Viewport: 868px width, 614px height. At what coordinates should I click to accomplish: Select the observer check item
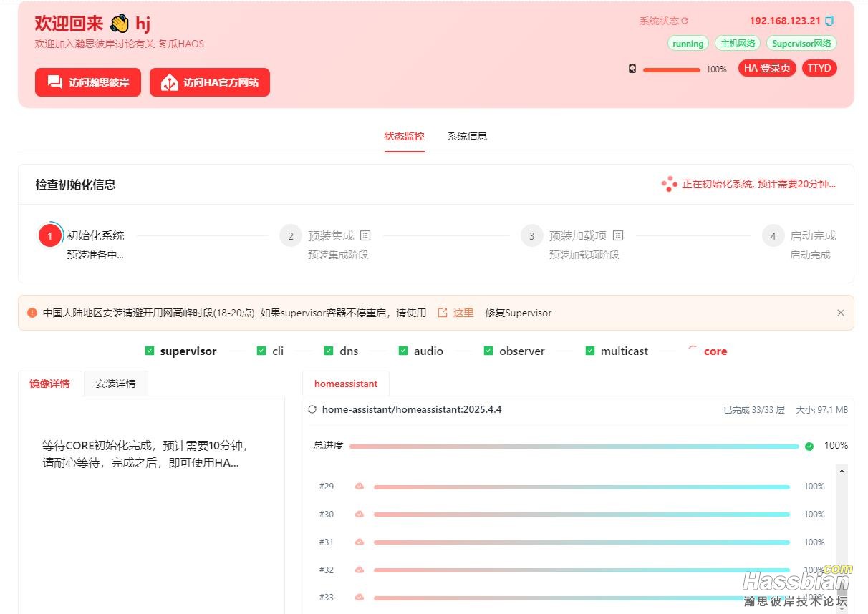[514, 351]
